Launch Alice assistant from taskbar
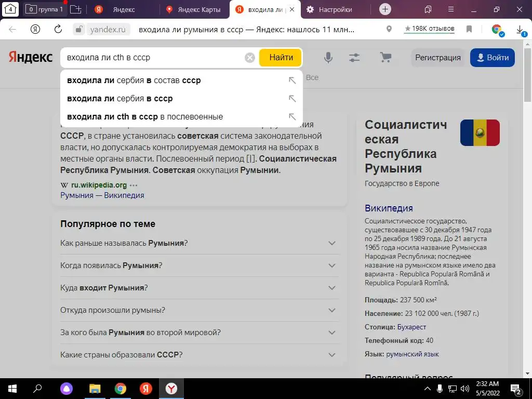 point(66,389)
